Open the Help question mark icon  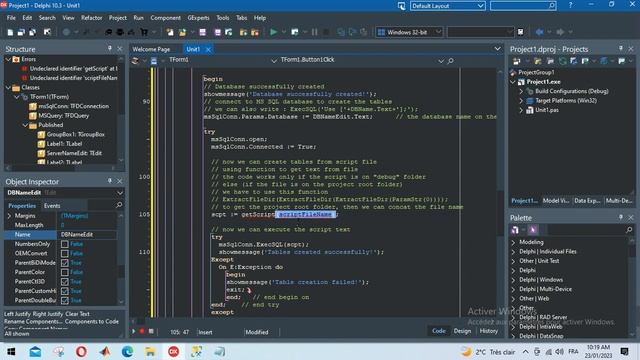(x=570, y=5)
